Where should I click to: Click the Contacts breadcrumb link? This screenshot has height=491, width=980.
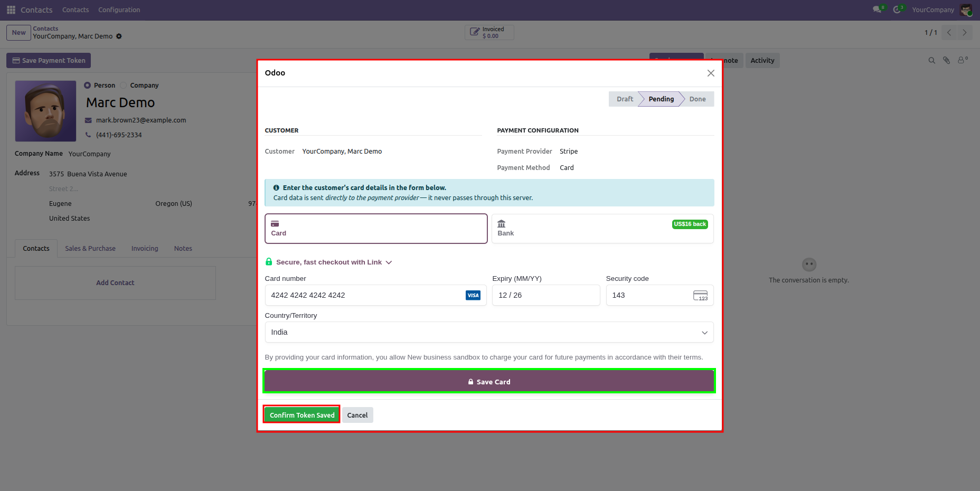45,29
